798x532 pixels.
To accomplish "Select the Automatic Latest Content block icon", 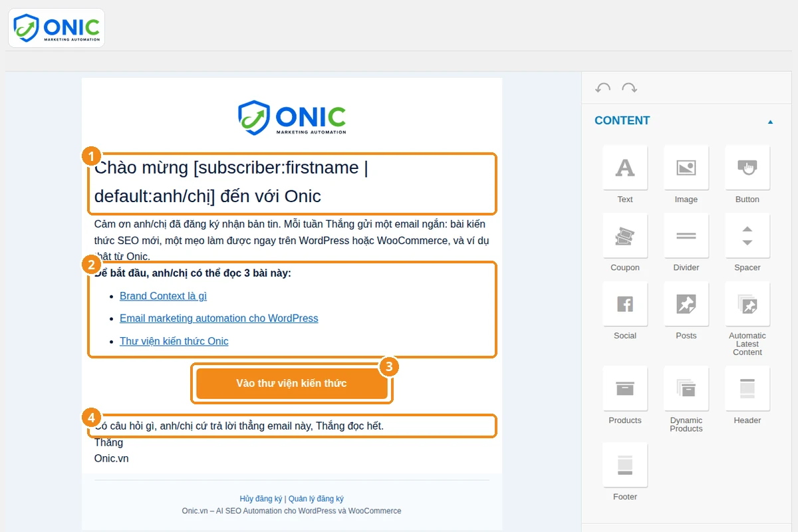I will click(x=747, y=304).
